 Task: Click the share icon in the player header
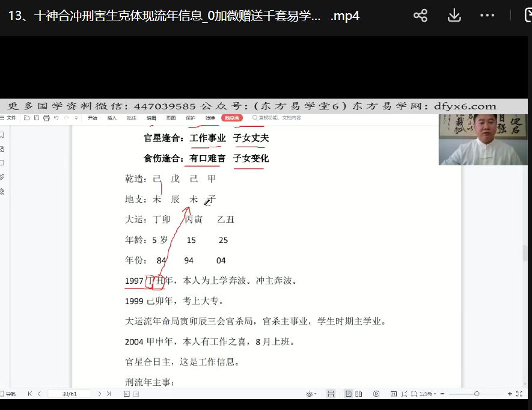tap(420, 16)
